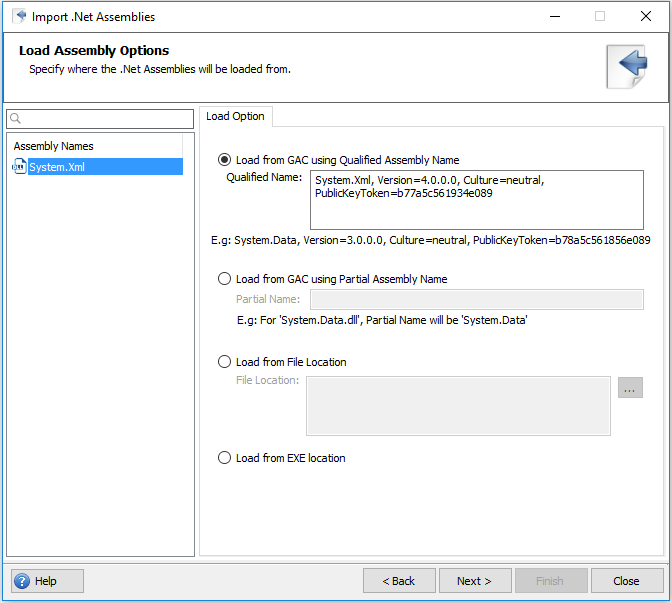The height and width of the screenshot is (603, 672).
Task: Choose the Load from EXE location option
Action: click(x=225, y=458)
